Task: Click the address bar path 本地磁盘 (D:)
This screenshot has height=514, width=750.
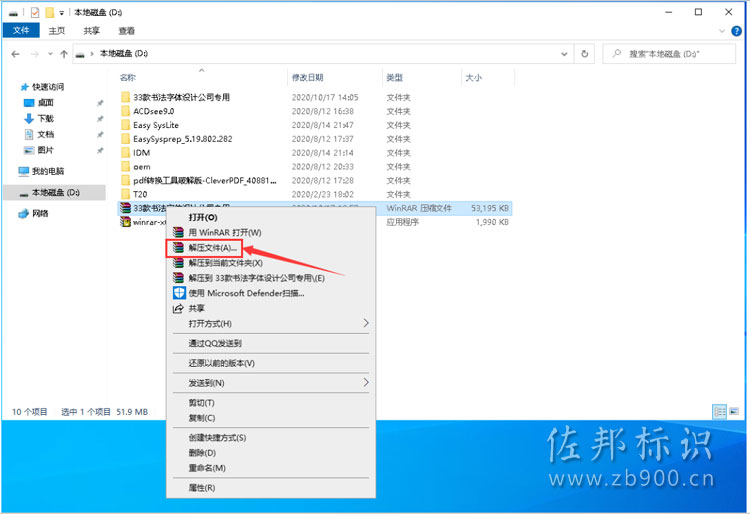Action: pos(124,54)
